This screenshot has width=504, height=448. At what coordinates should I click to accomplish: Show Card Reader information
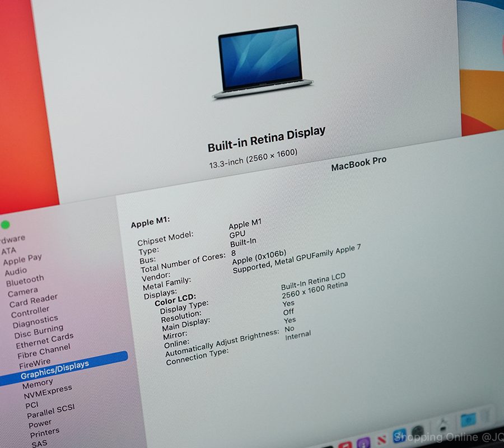coord(33,301)
